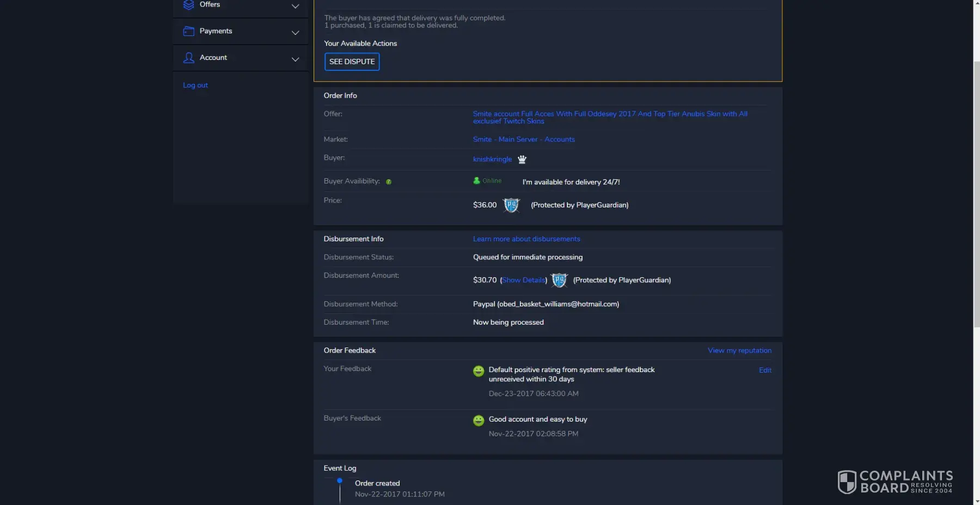This screenshot has width=980, height=505.
Task: Expand the Offers menu chevron
Action: 296,7
